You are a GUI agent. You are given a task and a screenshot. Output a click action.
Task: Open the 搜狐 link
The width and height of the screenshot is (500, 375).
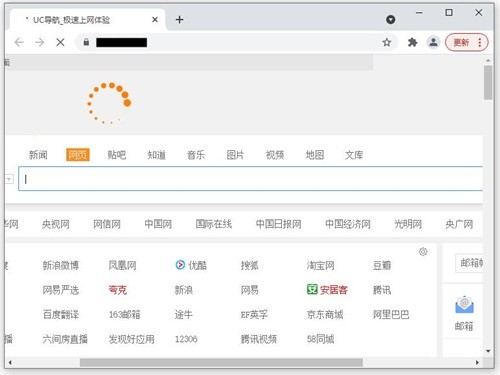[x=250, y=265]
